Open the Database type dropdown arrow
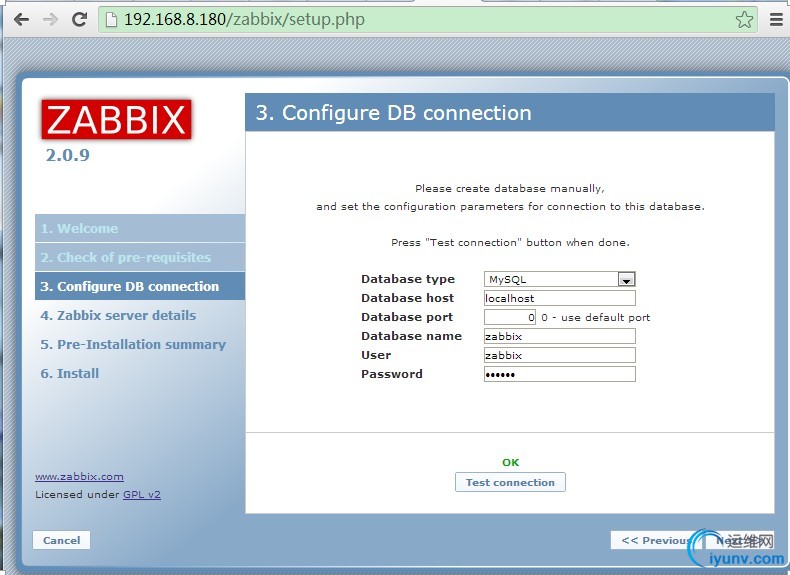This screenshot has height=575, width=790. pyautogui.click(x=626, y=279)
